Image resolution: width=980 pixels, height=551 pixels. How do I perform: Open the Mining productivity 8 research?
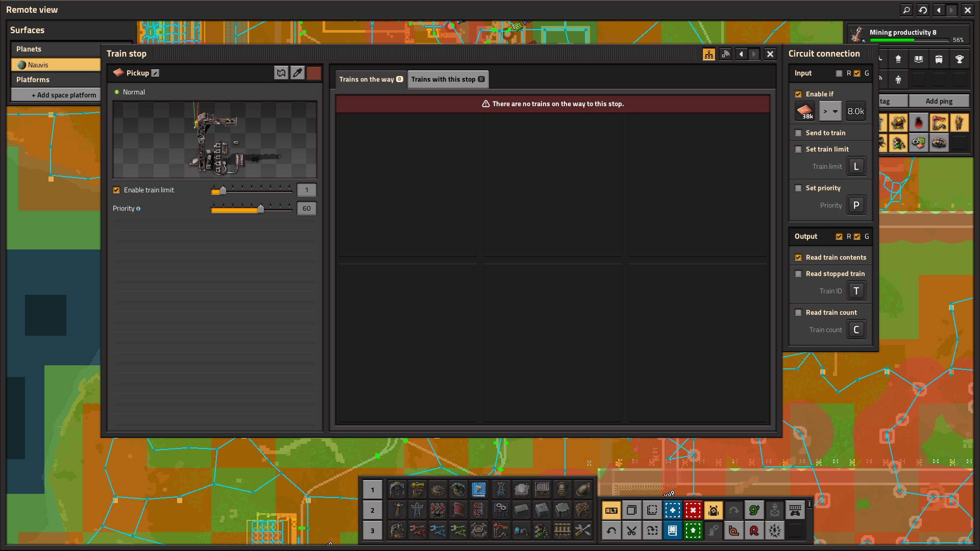point(908,35)
